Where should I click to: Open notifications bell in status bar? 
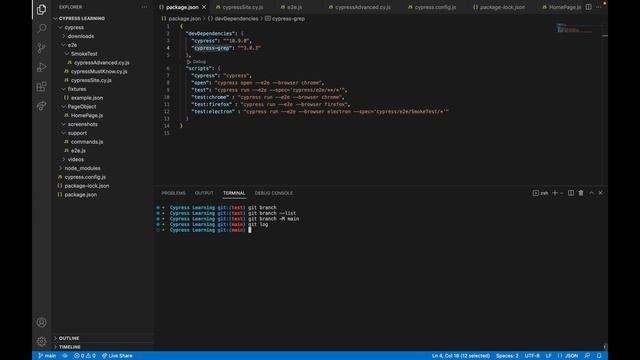599,356
